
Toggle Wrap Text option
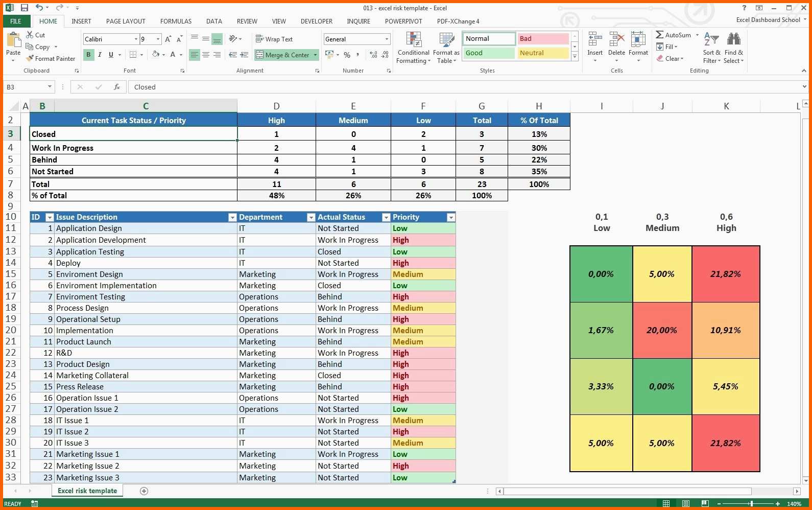tap(274, 39)
